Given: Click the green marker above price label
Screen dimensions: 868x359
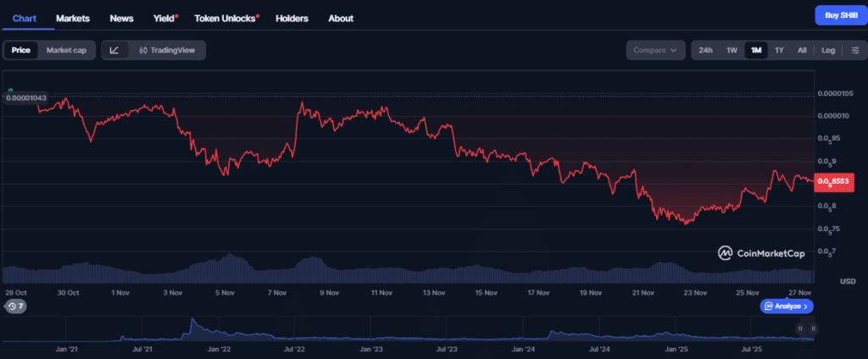Looking at the screenshot, I should coord(10,90).
